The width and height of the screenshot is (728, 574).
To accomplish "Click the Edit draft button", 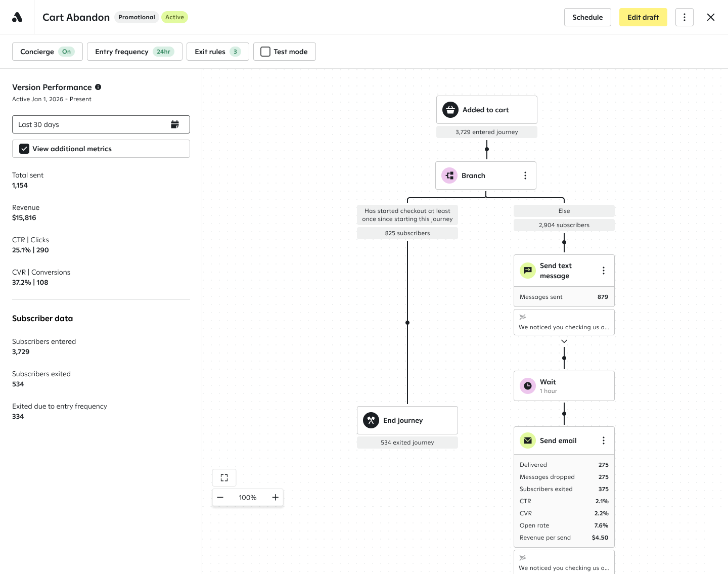I will tap(643, 17).
